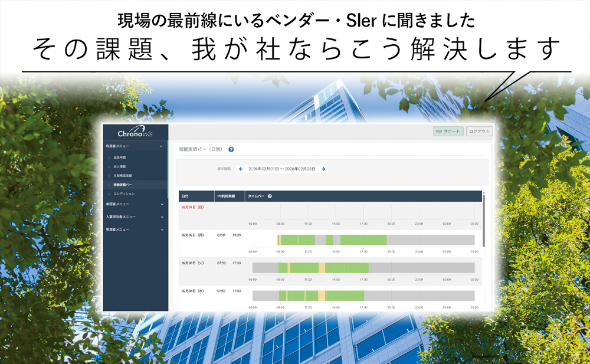Click the 02月02日(月) date cell

(193, 235)
